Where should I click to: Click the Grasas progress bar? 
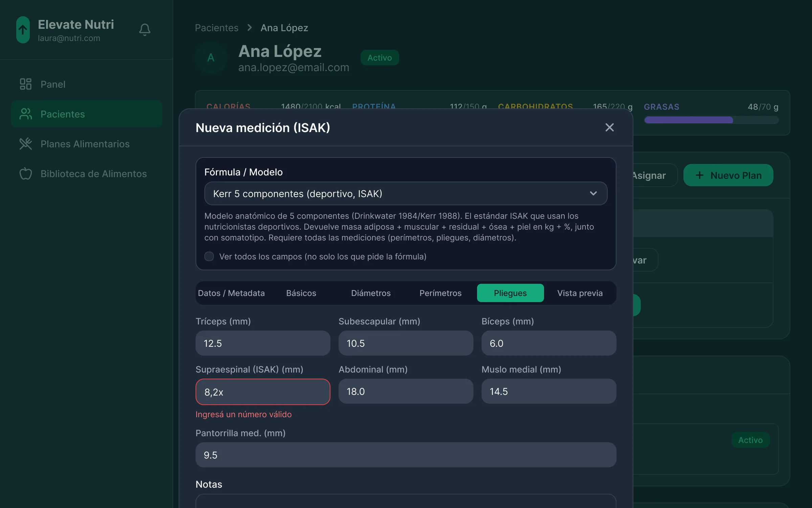point(711,120)
